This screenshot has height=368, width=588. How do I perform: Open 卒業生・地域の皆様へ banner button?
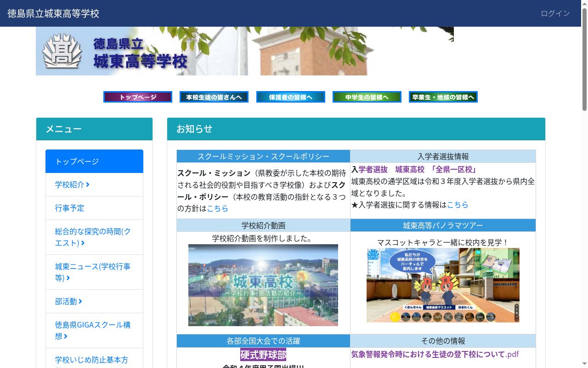click(x=443, y=97)
